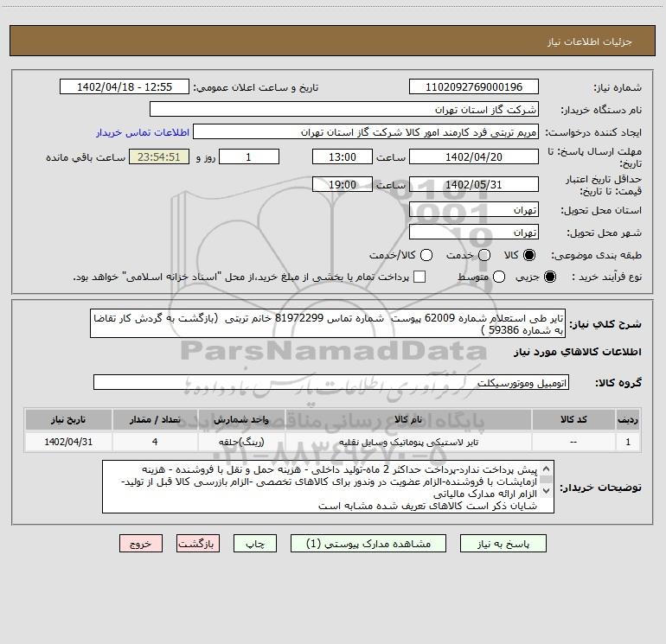
Task: Click the delivery province field تهران
Action: 474,210
